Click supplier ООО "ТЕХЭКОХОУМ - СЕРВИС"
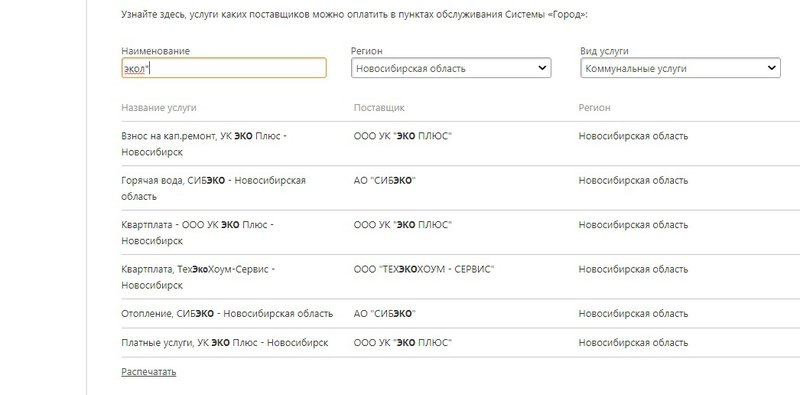Image resolution: width=800 pixels, height=395 pixels. pyautogui.click(x=424, y=269)
